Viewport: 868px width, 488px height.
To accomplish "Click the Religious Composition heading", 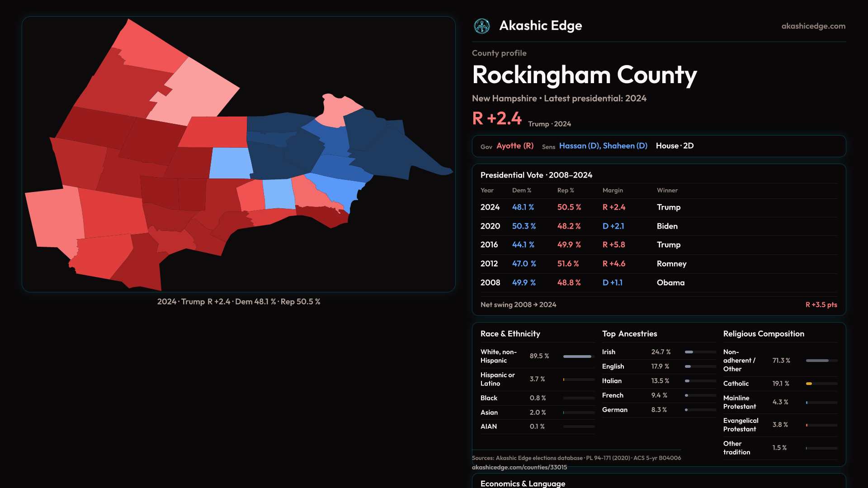I will click(x=763, y=334).
